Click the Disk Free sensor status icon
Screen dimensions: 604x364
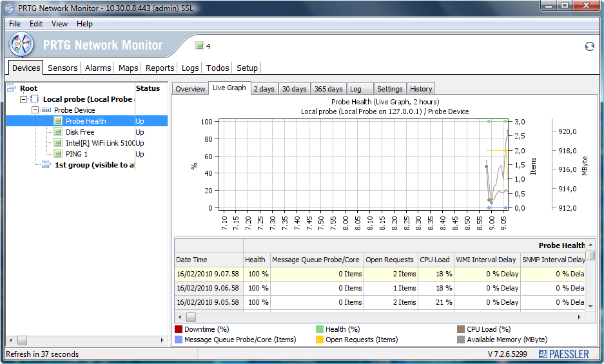(58, 131)
